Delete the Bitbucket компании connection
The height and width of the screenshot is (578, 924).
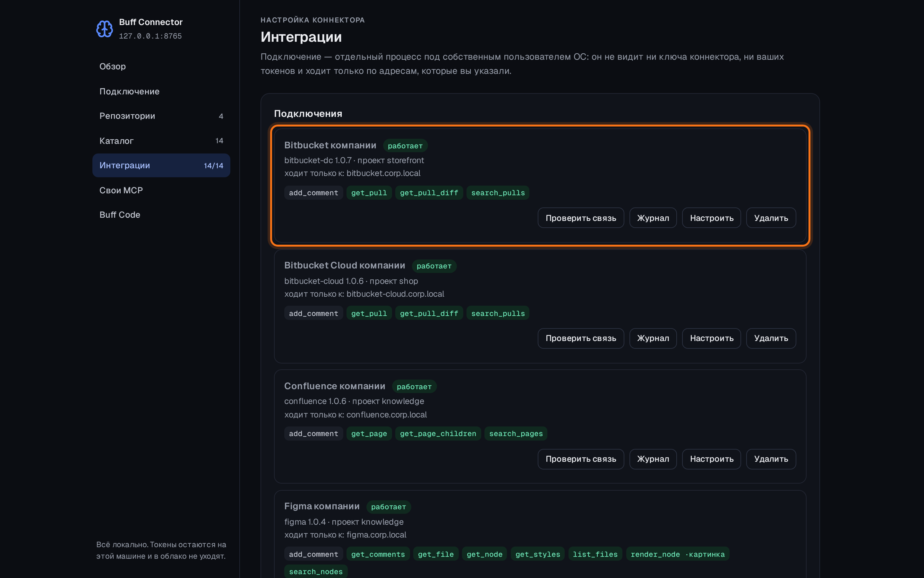(771, 218)
